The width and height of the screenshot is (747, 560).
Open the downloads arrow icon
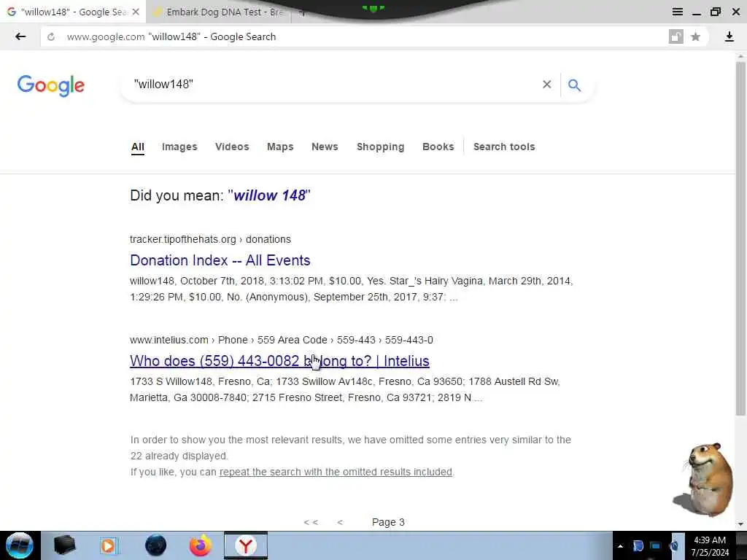click(x=729, y=36)
